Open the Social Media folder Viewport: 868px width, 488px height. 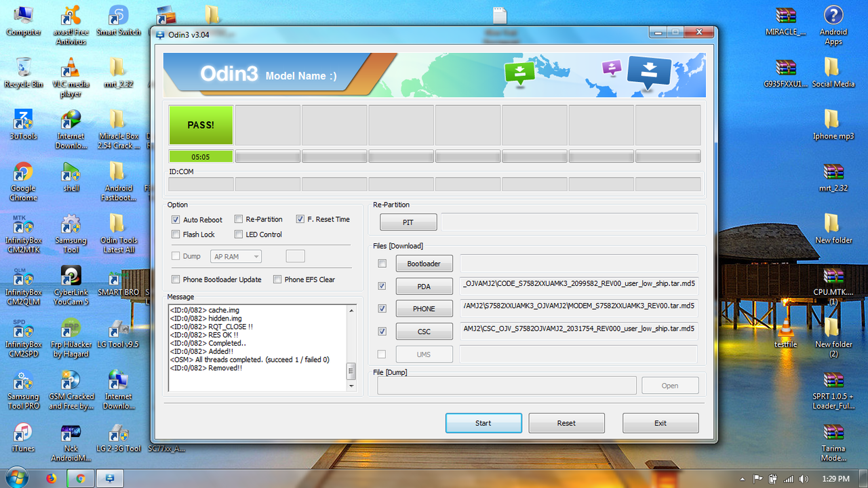point(833,73)
